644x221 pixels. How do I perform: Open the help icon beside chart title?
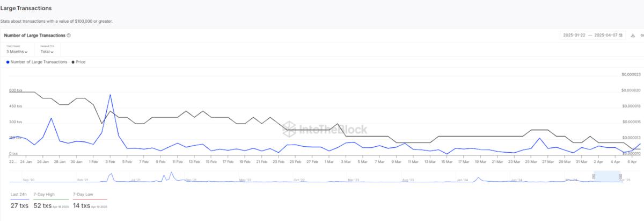point(69,35)
